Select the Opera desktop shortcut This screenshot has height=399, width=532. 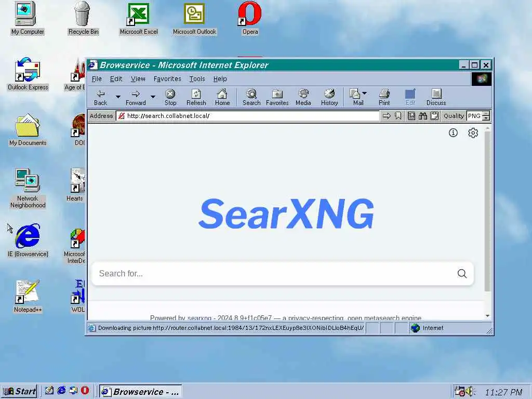250,18
